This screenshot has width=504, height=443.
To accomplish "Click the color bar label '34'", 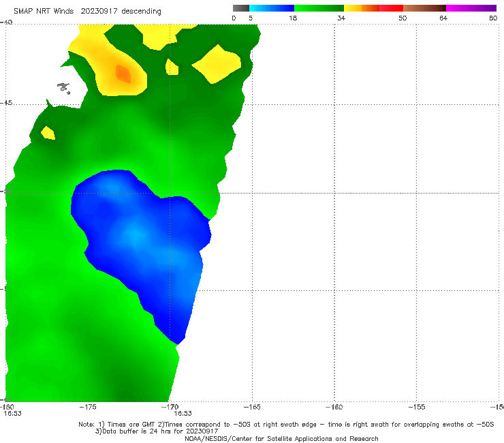I will (x=341, y=18).
